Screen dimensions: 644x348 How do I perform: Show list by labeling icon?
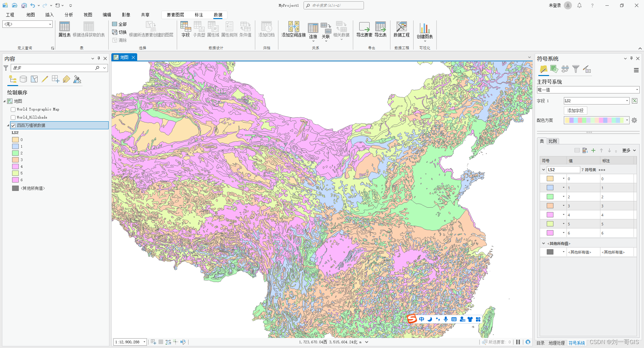tap(66, 79)
